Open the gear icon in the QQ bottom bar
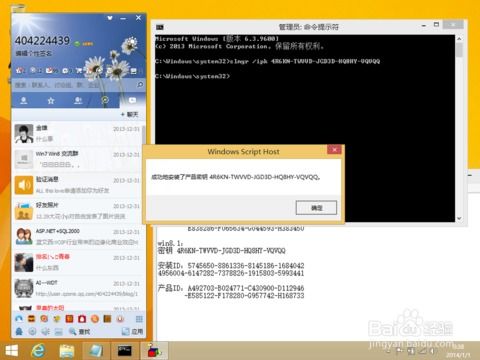Image resolution: width=480 pixels, height=360 pixels. (45, 331)
